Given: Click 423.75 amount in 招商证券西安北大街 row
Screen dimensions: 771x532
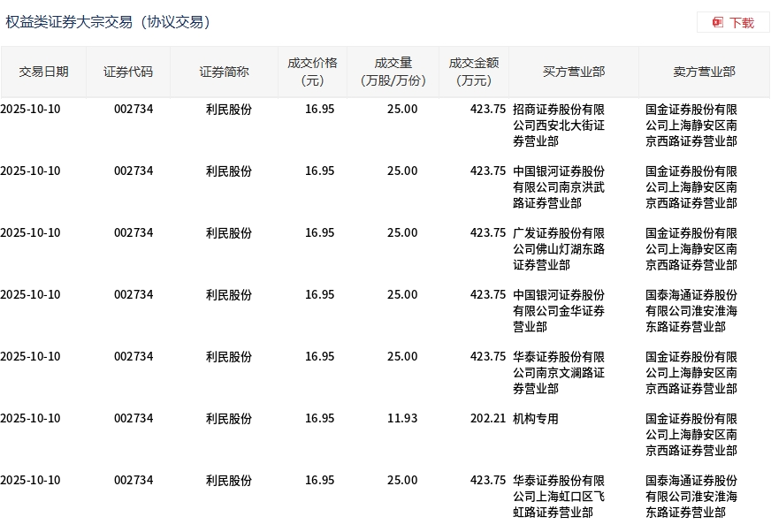Looking at the screenshot, I should point(488,110).
